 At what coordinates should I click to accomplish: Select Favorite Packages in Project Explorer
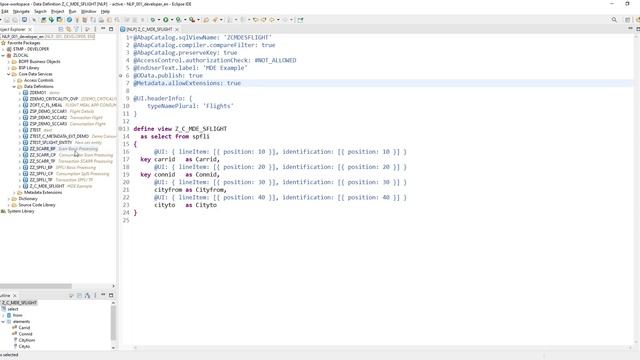click(24, 43)
